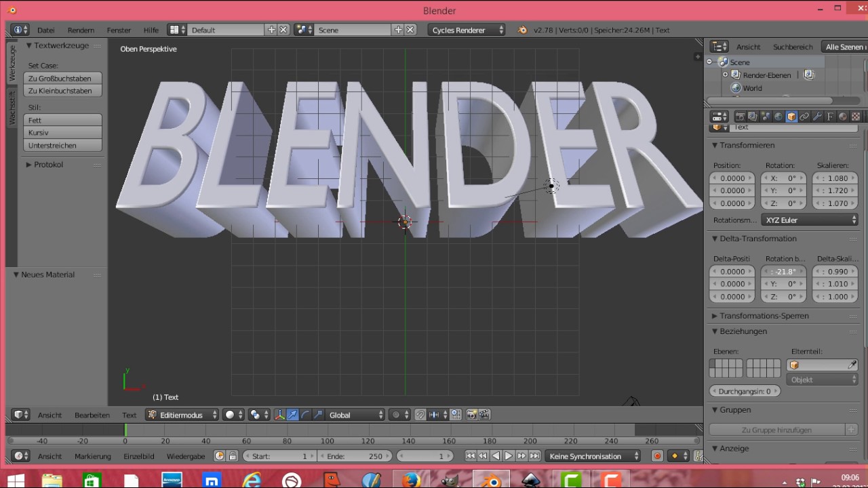Switch to the Wachsstift sidebar tab

(x=12, y=108)
